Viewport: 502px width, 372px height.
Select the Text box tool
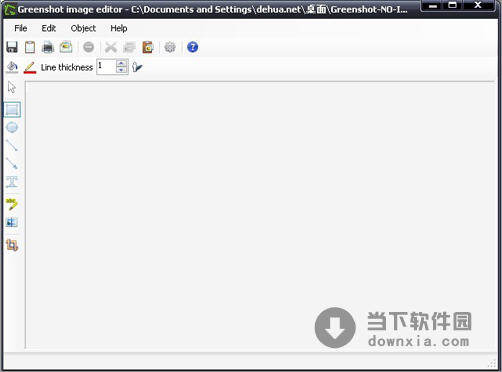12,182
